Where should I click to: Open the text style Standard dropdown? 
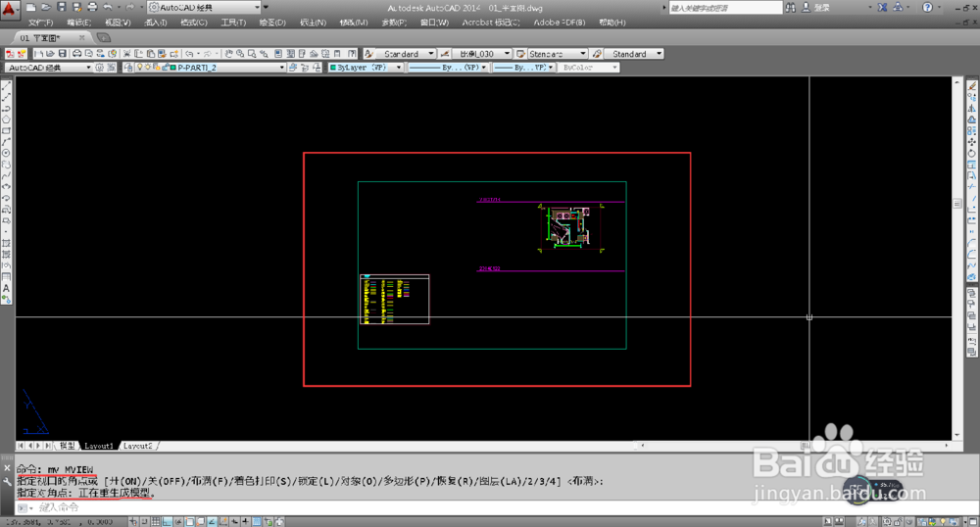tap(431, 54)
